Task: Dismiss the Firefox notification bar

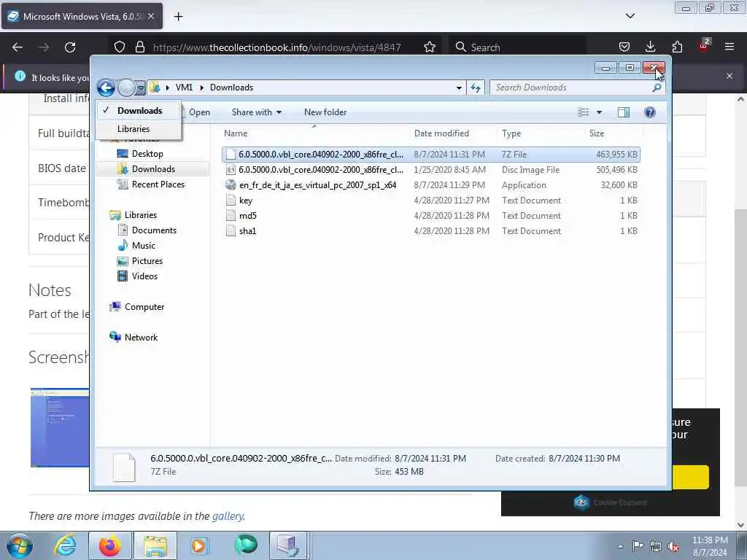Action: 729,76
